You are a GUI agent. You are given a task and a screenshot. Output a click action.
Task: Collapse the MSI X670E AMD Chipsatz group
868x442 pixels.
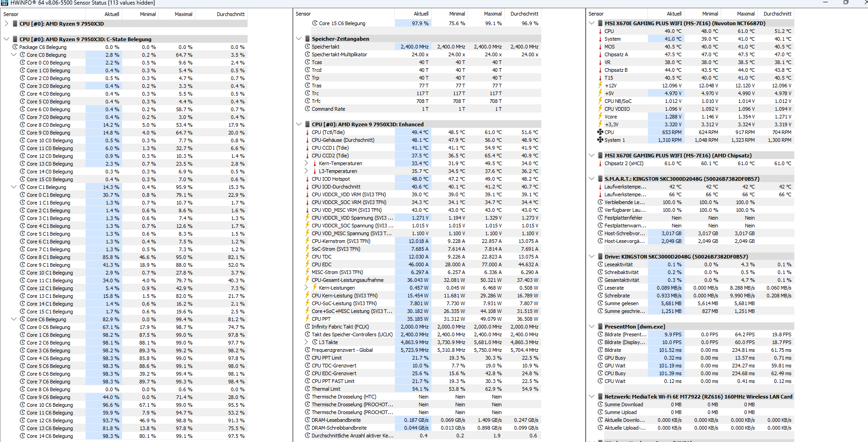pyautogui.click(x=592, y=155)
